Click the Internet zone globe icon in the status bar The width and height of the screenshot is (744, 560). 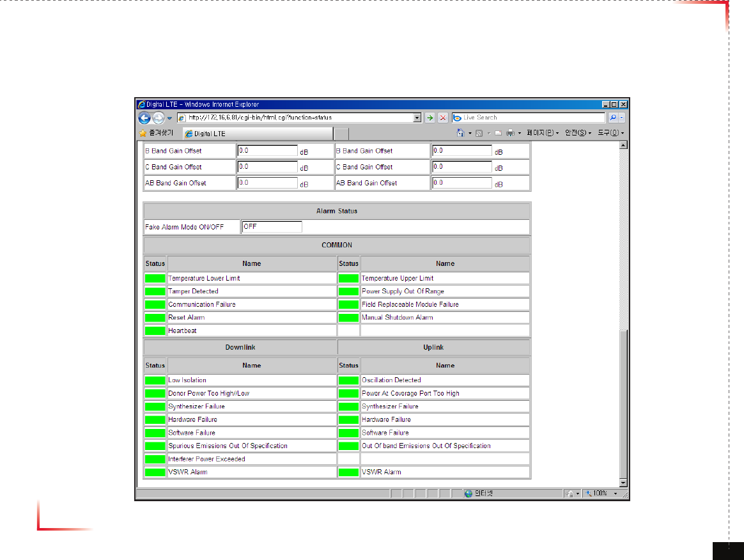469,494
